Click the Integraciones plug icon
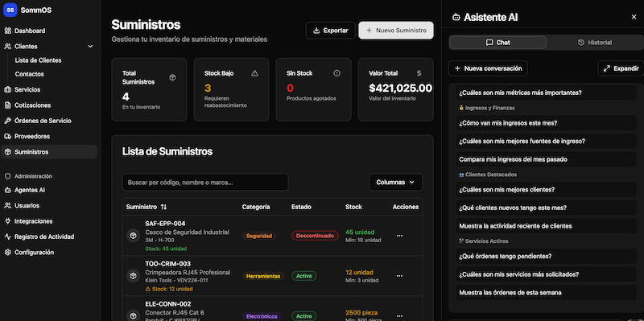Image resolution: width=644 pixels, height=321 pixels. [x=7, y=221]
